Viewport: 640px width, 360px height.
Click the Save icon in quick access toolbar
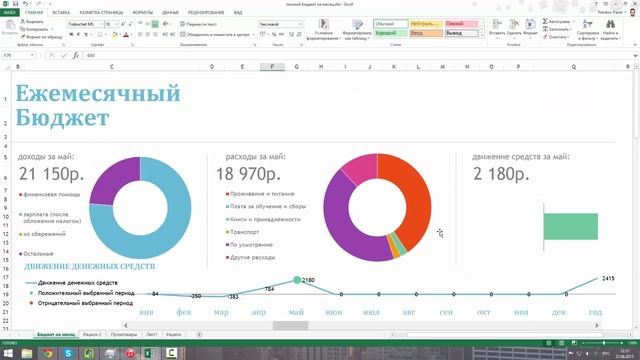[15, 4]
